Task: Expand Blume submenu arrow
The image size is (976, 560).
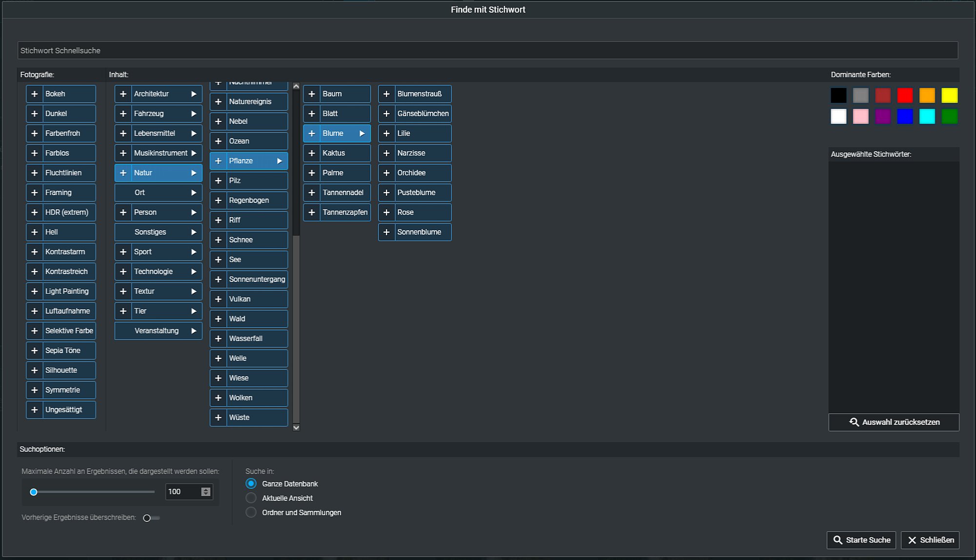Action: pyautogui.click(x=362, y=133)
